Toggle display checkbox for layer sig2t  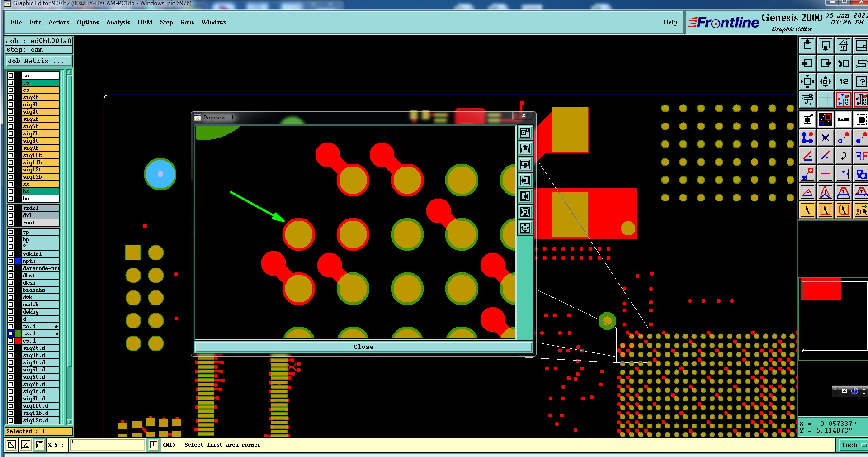coord(11,97)
